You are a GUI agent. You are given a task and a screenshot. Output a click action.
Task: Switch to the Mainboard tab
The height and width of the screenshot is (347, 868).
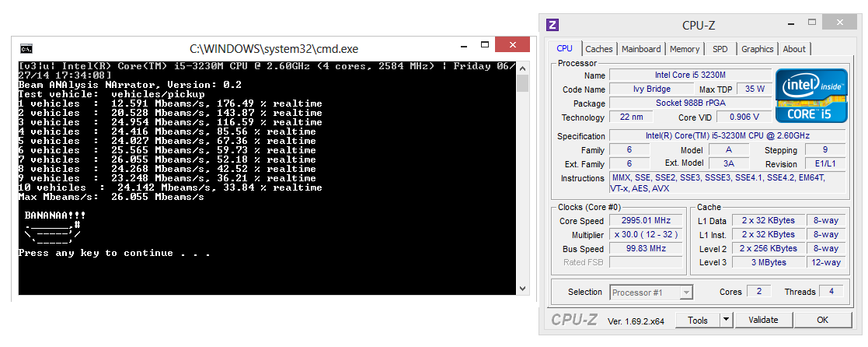coord(641,49)
